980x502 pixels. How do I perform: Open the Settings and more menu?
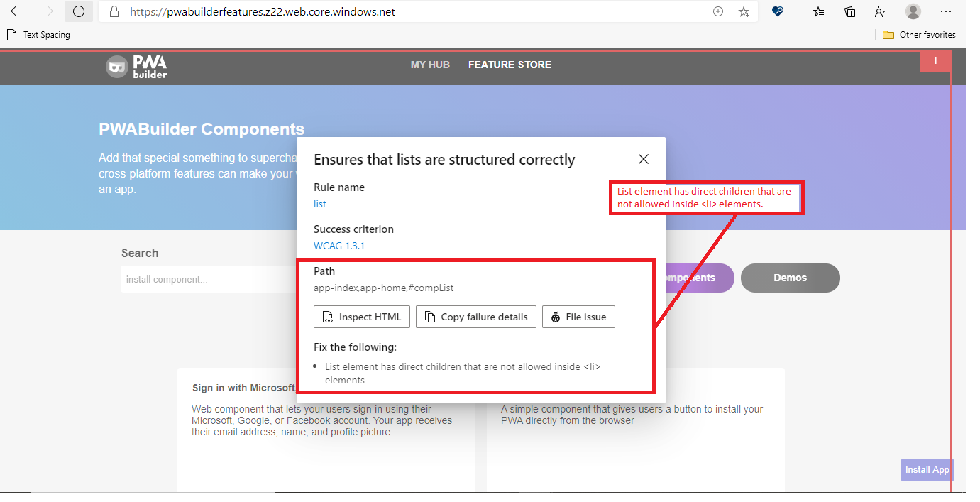(x=945, y=11)
